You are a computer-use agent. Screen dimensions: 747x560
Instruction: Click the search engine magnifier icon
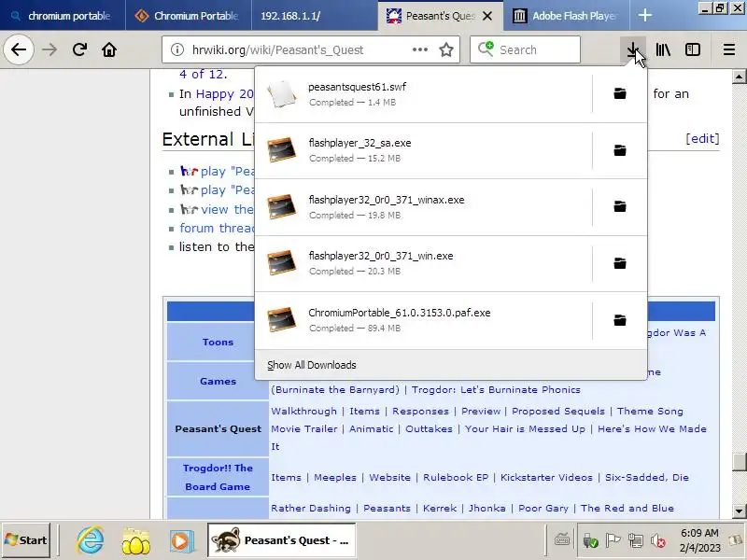coord(486,49)
